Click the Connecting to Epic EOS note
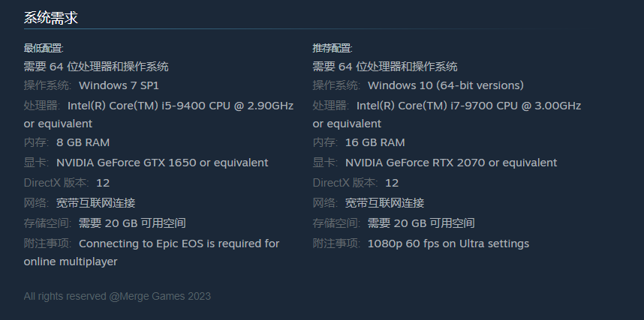Screen dimensions: 644x320 click(179, 244)
